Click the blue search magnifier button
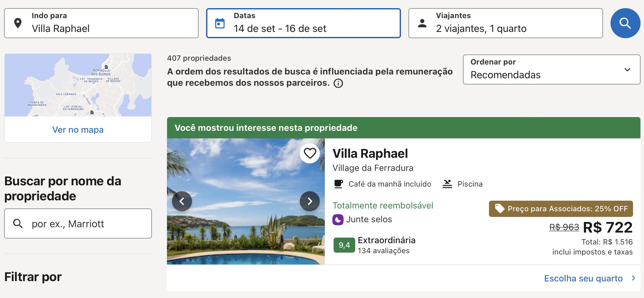Screen dimensions: 644x298 click(x=625, y=23)
